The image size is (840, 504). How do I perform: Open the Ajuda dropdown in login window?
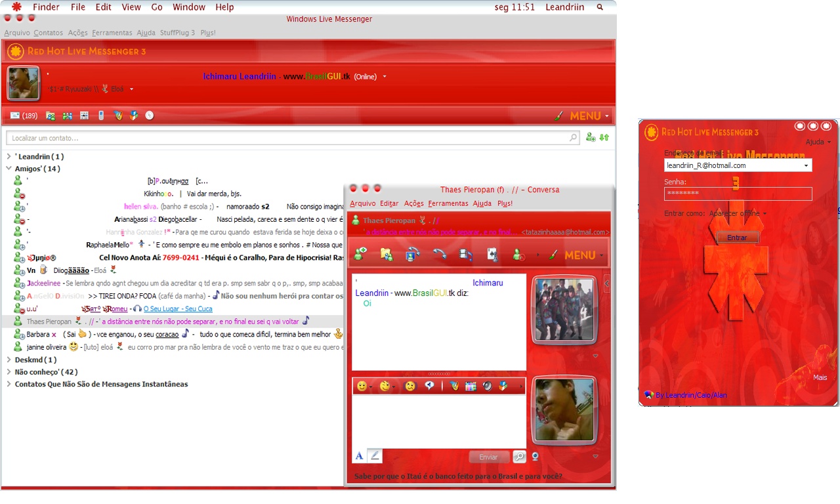point(818,142)
